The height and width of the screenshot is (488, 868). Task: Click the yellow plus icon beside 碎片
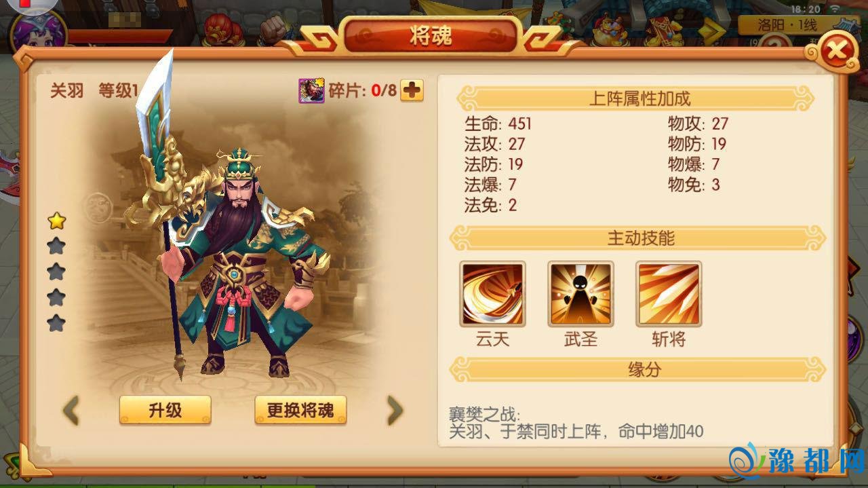coord(412,90)
